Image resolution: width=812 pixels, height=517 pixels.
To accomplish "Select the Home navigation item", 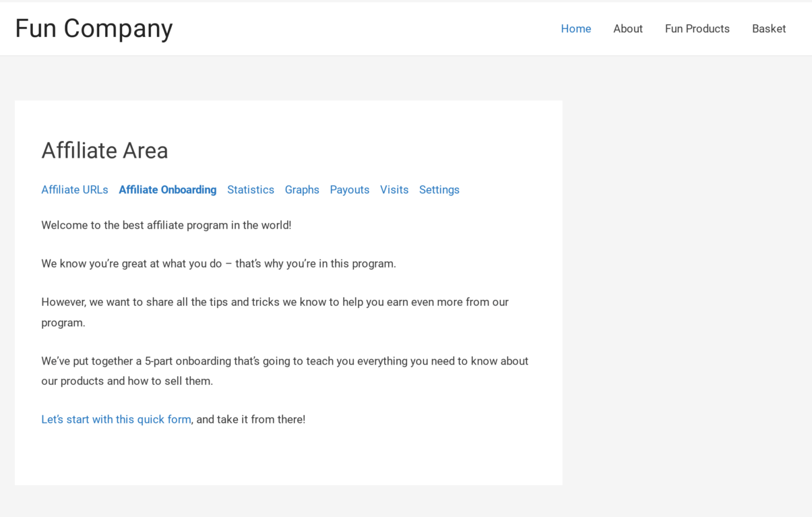I will 575,28.
